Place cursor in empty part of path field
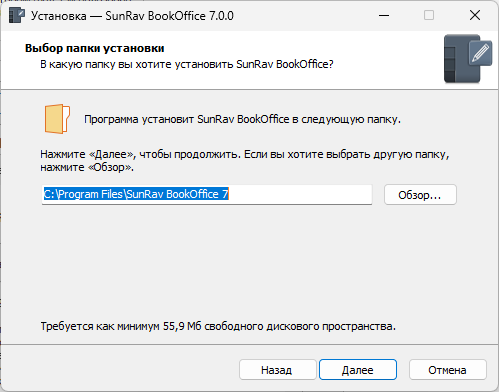The height and width of the screenshot is (392, 499). coord(300,194)
